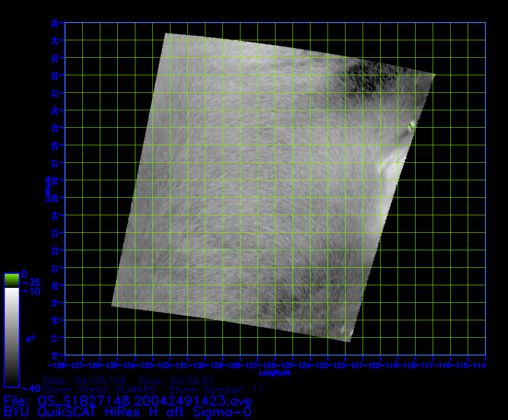Click the sigma-0 colorbar axis label
Screen dimensions: 508x420
tap(30, 338)
